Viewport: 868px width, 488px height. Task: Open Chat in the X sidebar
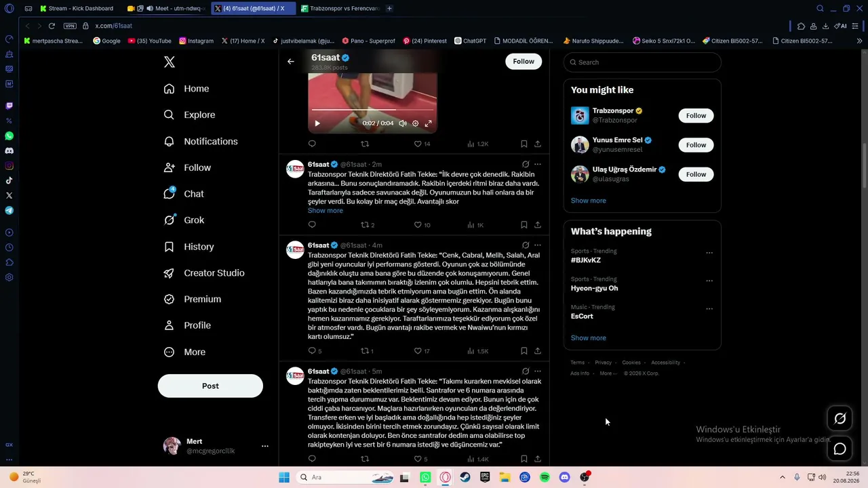click(x=184, y=194)
